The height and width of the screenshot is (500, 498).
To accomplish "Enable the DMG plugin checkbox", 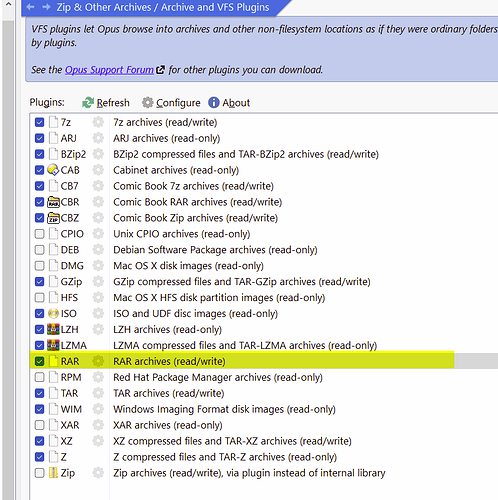I will pyautogui.click(x=39, y=266).
